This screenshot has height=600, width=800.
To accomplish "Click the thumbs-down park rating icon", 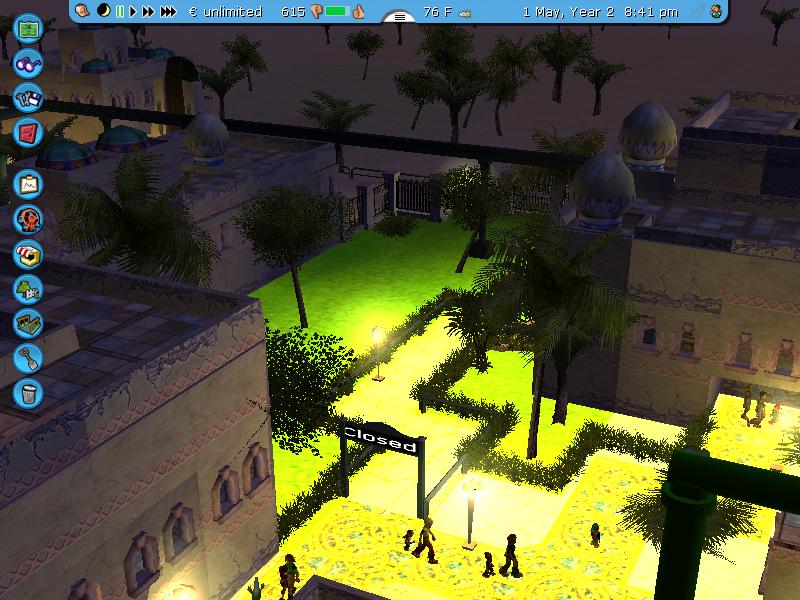I will 316,12.
